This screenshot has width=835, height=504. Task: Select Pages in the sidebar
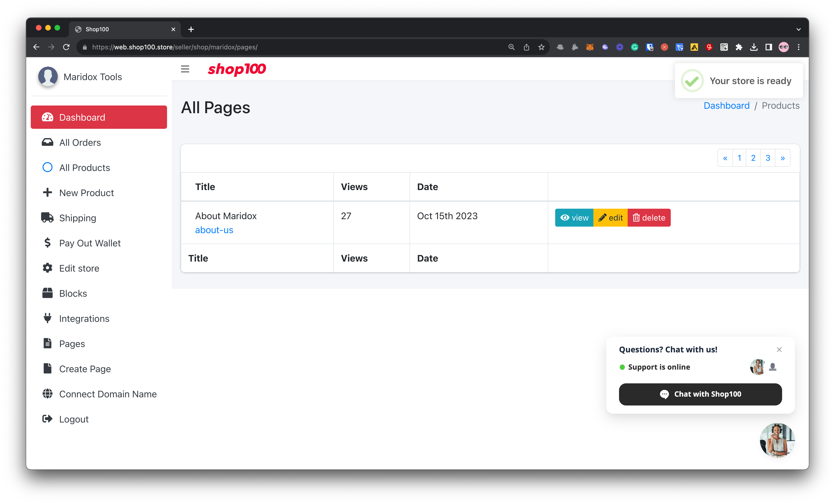(99, 344)
